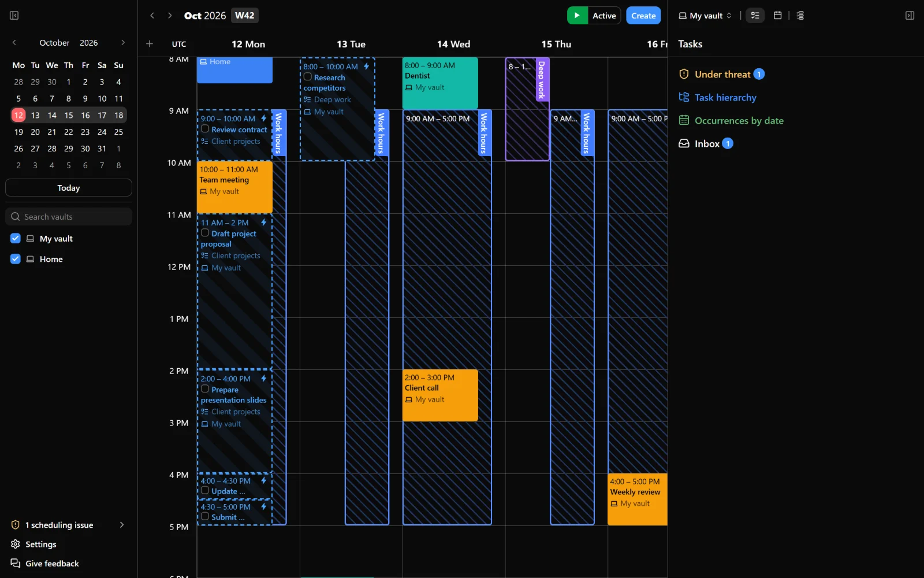The width and height of the screenshot is (924, 578).
Task: Click the Active status button
Action: (604, 16)
